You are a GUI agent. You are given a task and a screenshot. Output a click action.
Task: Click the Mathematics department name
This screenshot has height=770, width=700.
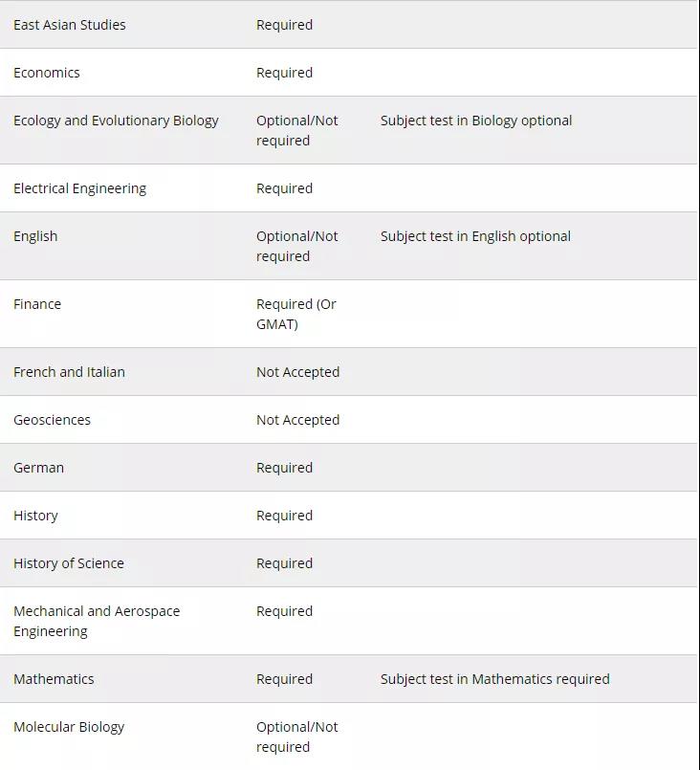click(x=54, y=679)
